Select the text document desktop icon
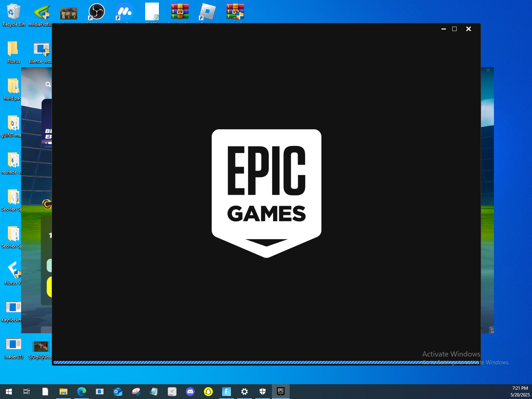532x399 pixels. pos(152,12)
